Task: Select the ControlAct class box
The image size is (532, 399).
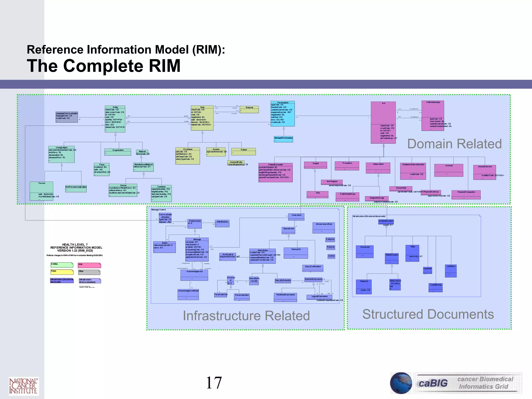Action: click(296, 217)
